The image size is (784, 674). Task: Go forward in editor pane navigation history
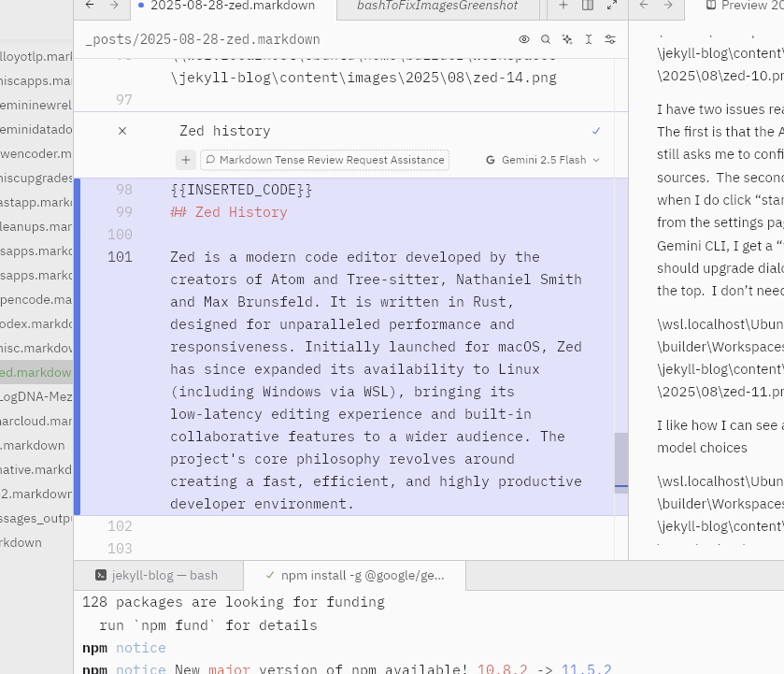[114, 5]
